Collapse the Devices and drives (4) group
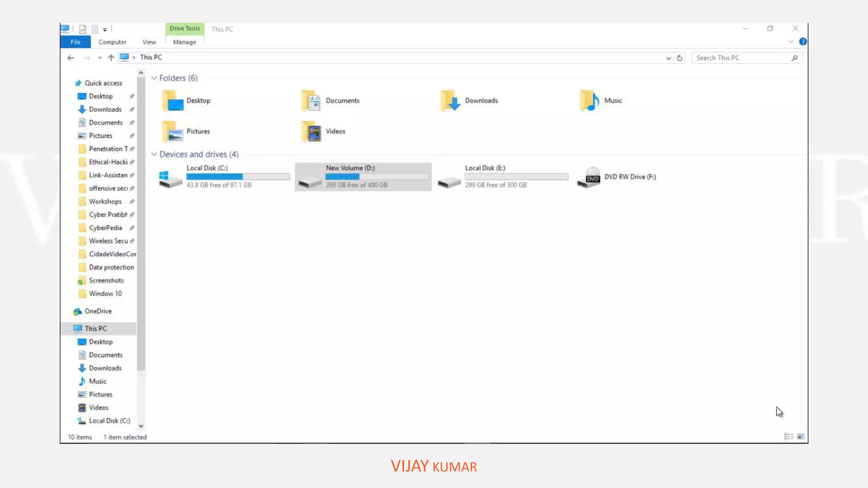Viewport: 868px width, 488px height. pos(154,154)
